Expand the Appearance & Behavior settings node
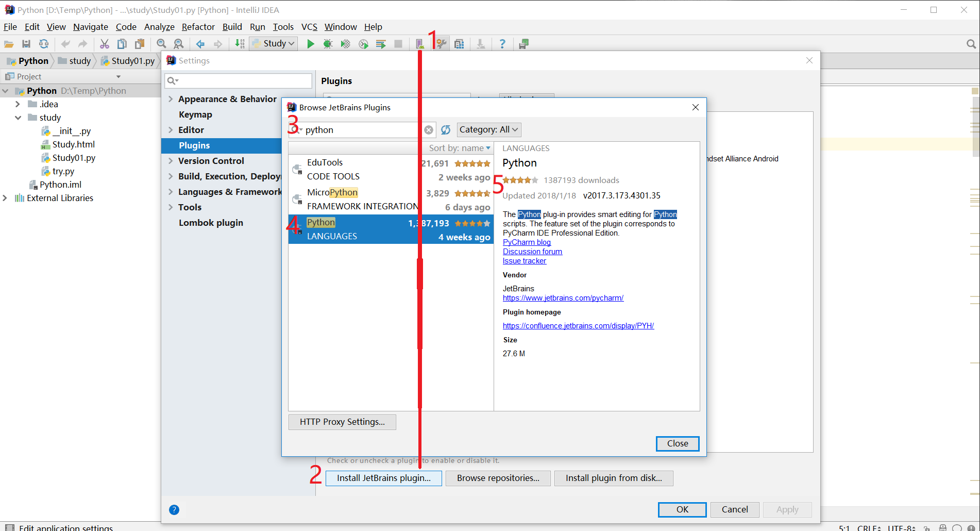980x531 pixels. coord(171,99)
